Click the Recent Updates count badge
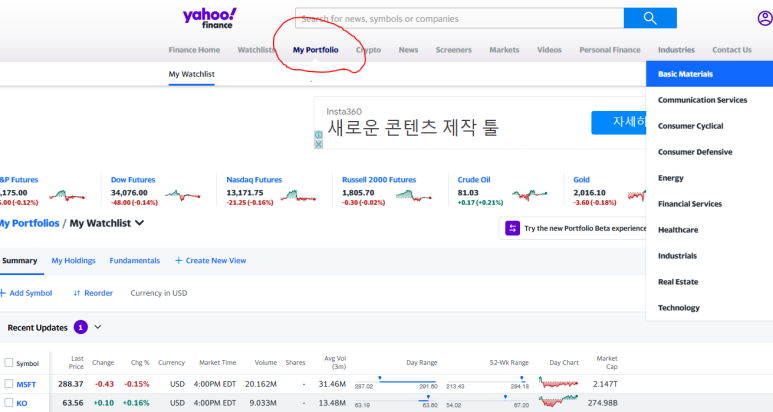 (80, 327)
